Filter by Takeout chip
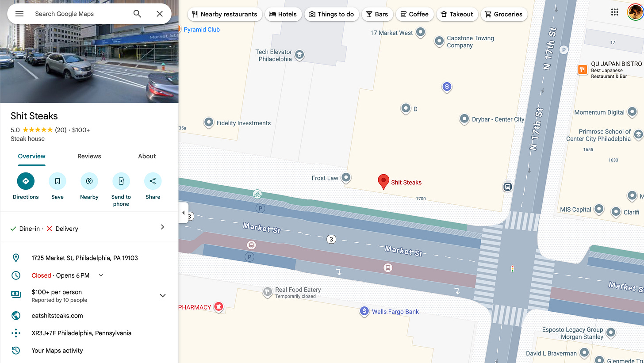644x363 pixels. [457, 14]
